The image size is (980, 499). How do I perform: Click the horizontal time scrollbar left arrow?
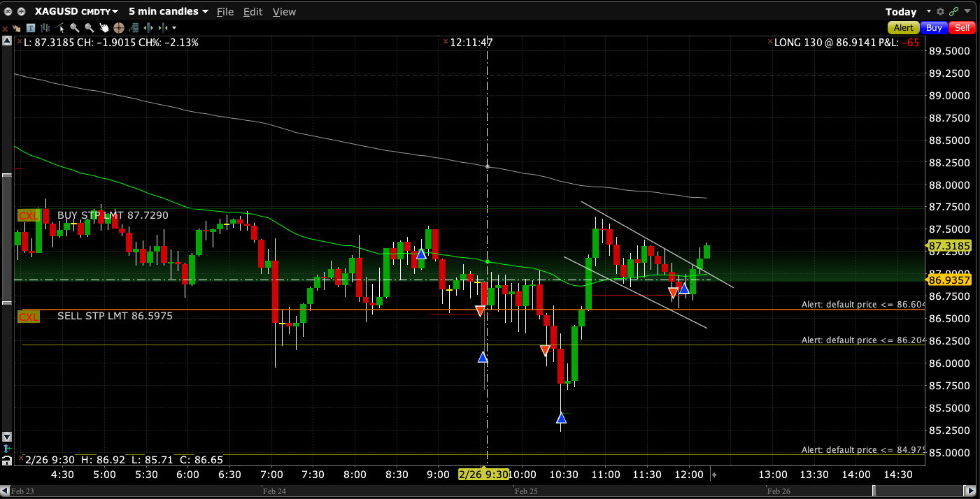(4, 492)
